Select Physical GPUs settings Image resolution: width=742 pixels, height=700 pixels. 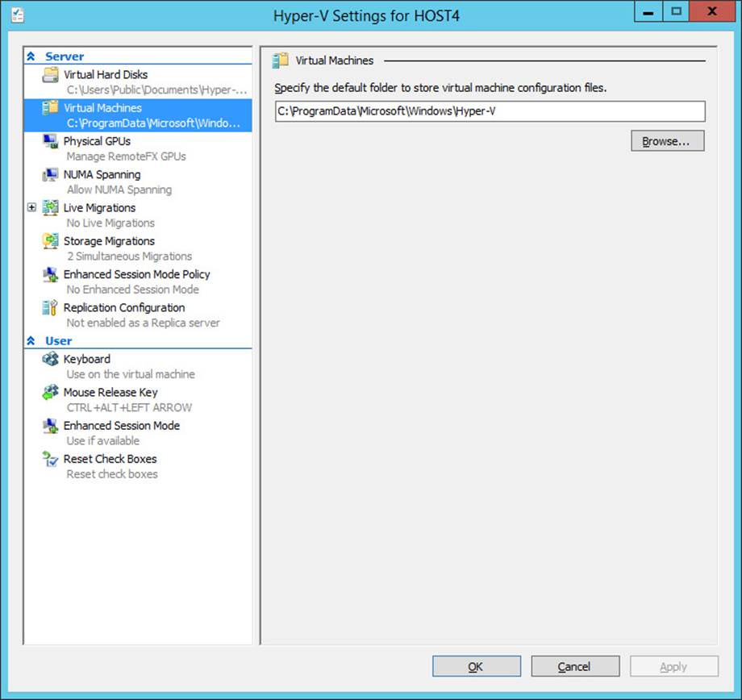point(97,141)
